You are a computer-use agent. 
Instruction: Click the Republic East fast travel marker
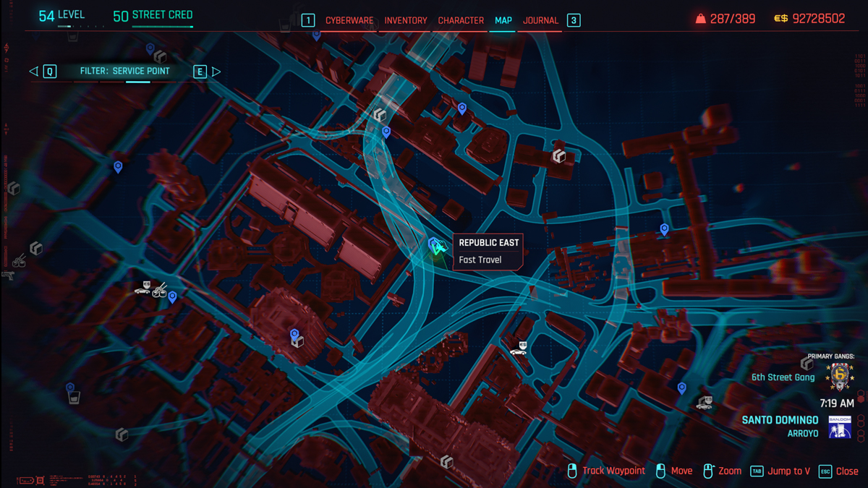click(x=435, y=247)
